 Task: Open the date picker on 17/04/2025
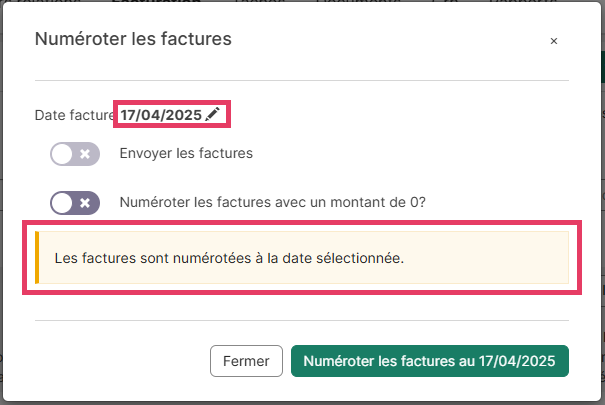pos(161,115)
